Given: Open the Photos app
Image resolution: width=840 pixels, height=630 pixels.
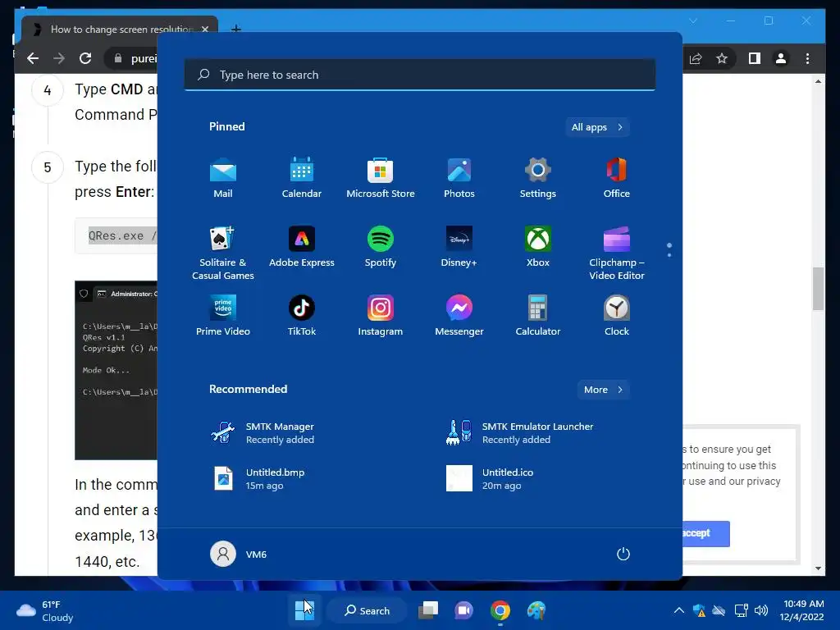Looking at the screenshot, I should coord(459,178).
